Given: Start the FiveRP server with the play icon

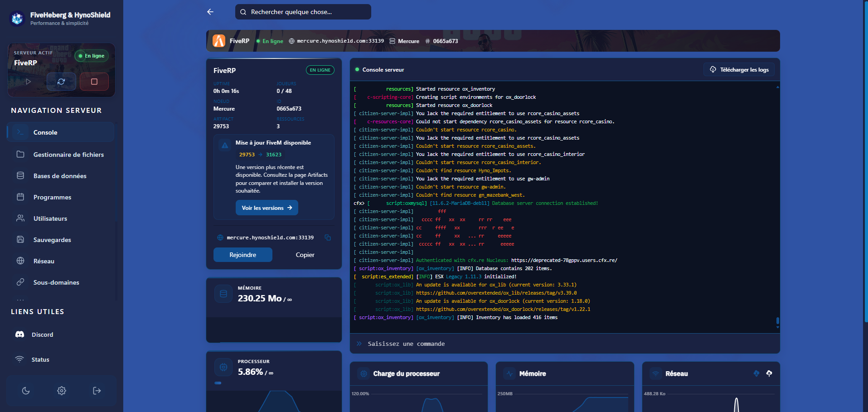Looking at the screenshot, I should point(28,82).
